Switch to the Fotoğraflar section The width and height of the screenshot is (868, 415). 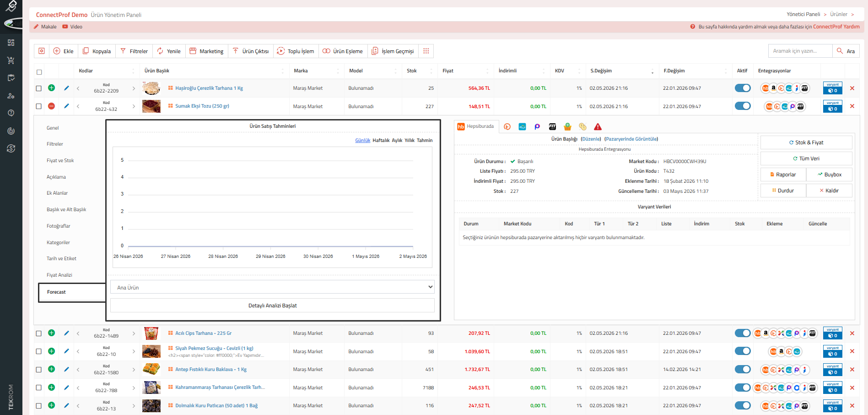[x=59, y=226]
